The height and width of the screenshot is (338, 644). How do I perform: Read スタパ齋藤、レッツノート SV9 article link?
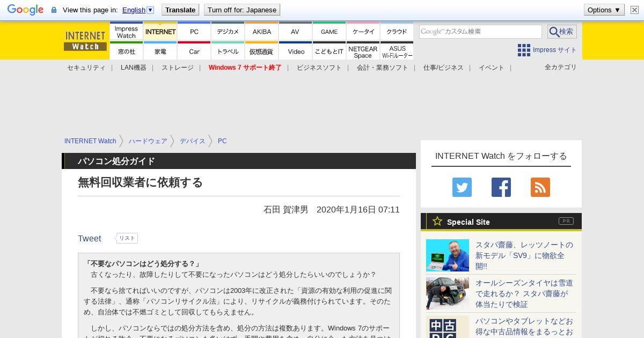pos(524,255)
